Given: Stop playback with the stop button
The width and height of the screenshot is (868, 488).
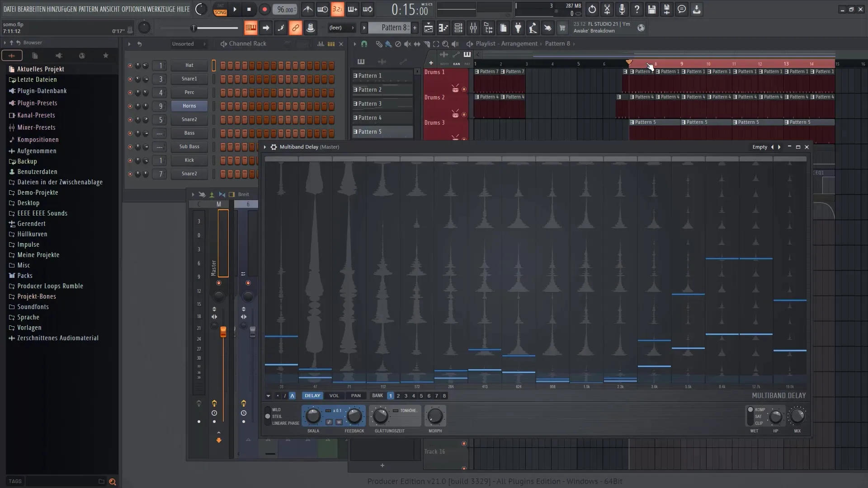Looking at the screenshot, I should coord(249,9).
